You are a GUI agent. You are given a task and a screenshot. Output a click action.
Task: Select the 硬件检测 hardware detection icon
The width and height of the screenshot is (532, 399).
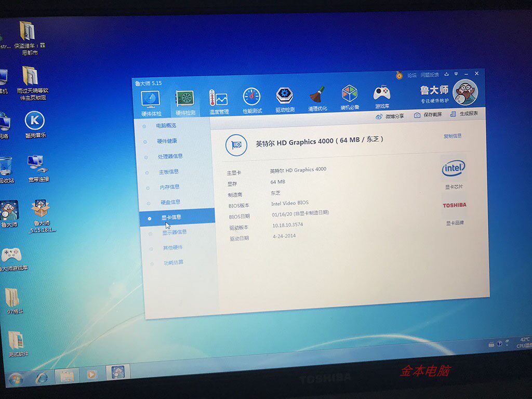[x=185, y=102]
